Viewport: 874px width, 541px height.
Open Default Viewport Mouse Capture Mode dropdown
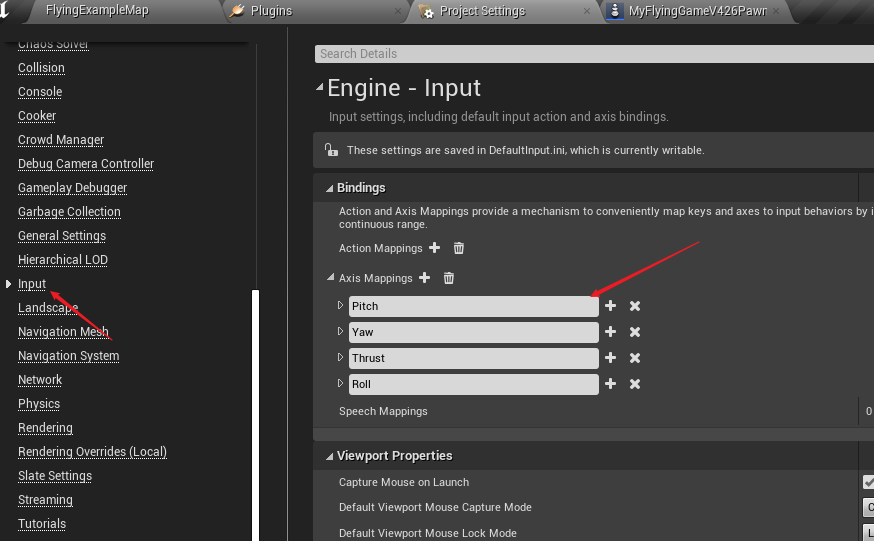click(868, 507)
